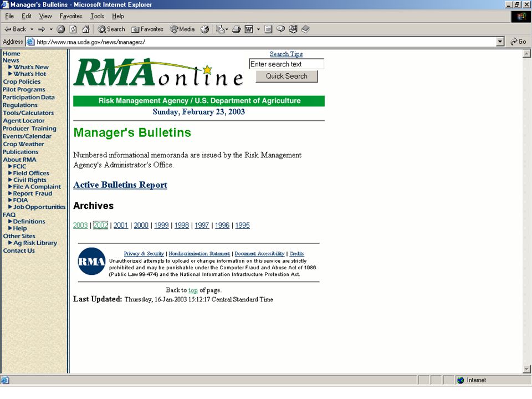This screenshot has width=532, height=399.
Task: Open Crop Weather sidebar link
Action: (x=23, y=144)
